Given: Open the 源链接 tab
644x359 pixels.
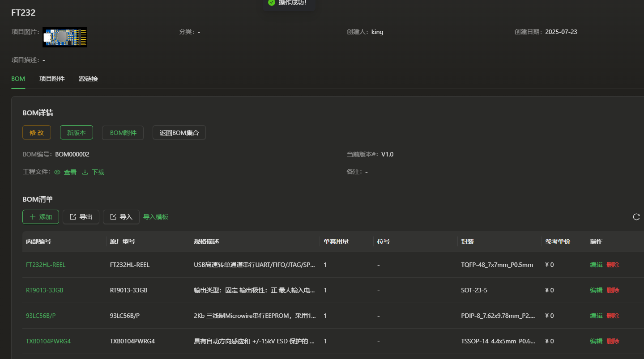Looking at the screenshot, I should (88, 79).
